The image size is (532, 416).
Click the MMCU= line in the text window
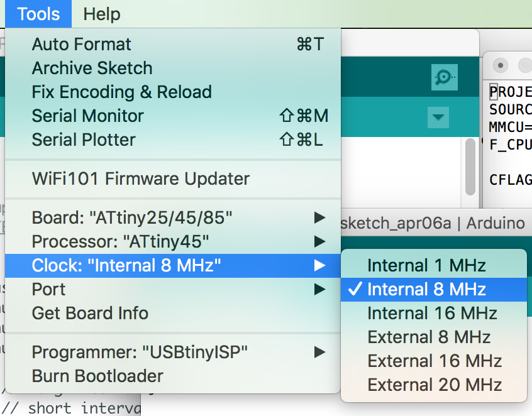pos(510,127)
